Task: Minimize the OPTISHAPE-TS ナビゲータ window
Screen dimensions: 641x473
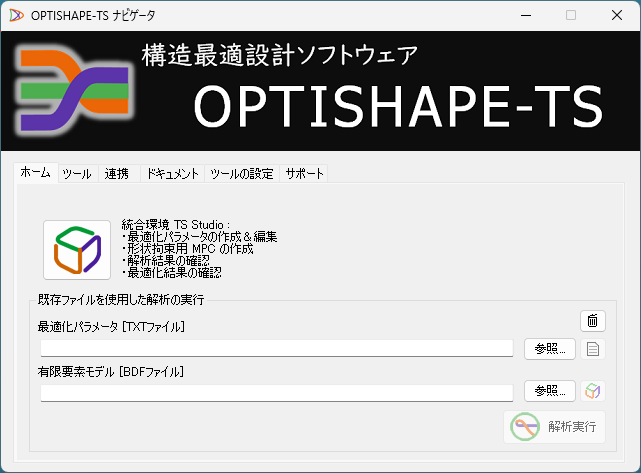Action: (x=526, y=16)
